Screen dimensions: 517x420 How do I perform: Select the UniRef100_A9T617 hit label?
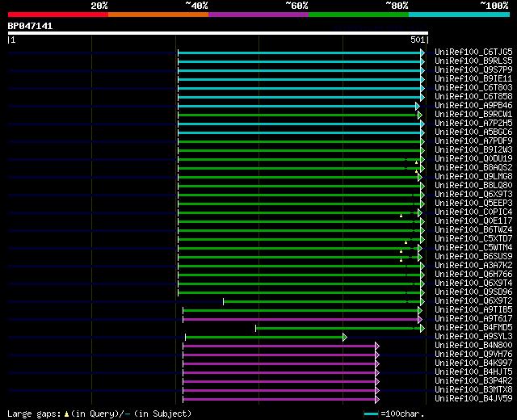click(x=473, y=318)
